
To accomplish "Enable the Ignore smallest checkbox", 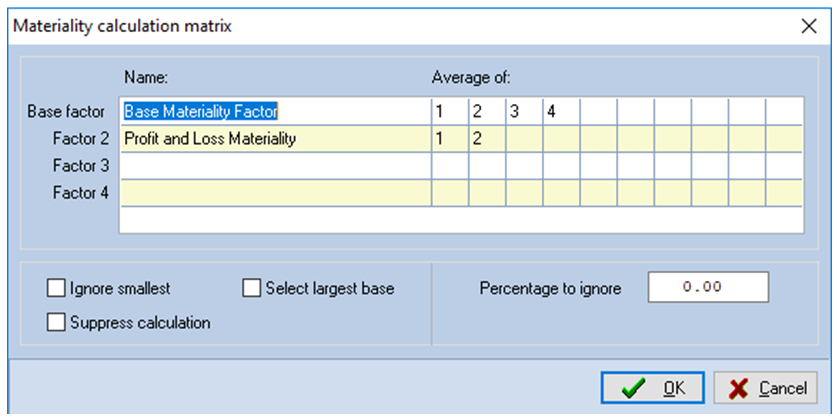I will click(56, 288).
